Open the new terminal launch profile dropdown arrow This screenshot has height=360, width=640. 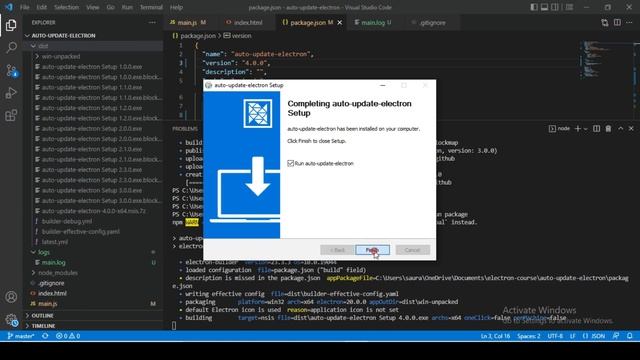(x=585, y=129)
